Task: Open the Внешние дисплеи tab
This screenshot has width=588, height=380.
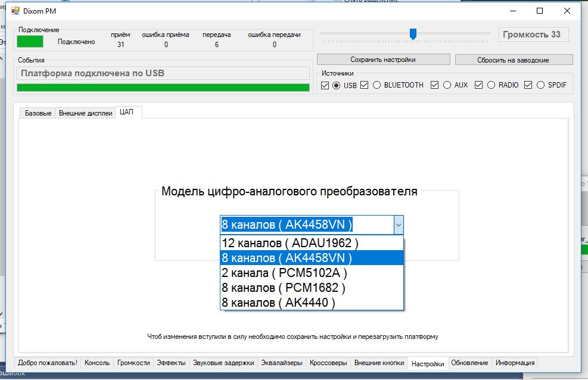Action: [x=85, y=113]
